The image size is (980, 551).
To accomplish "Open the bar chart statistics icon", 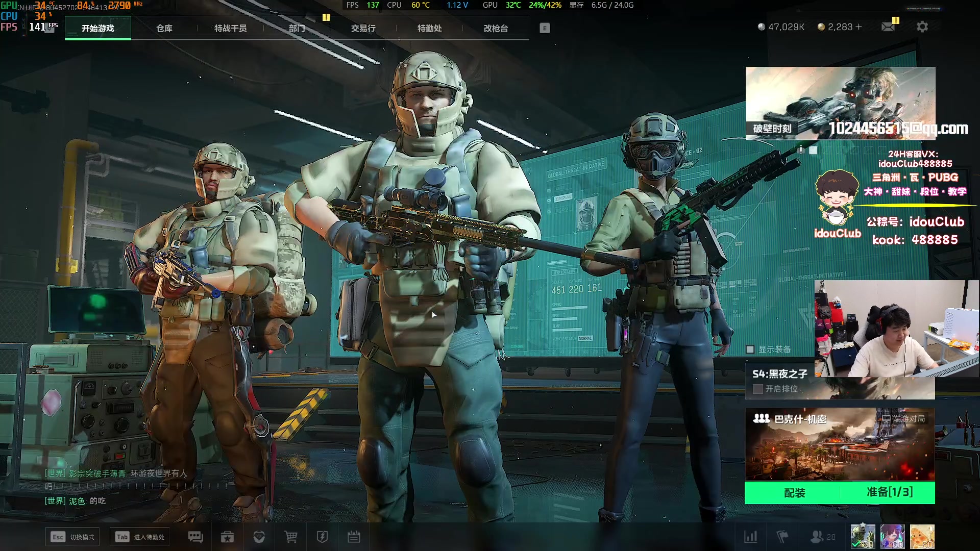I will (x=750, y=537).
